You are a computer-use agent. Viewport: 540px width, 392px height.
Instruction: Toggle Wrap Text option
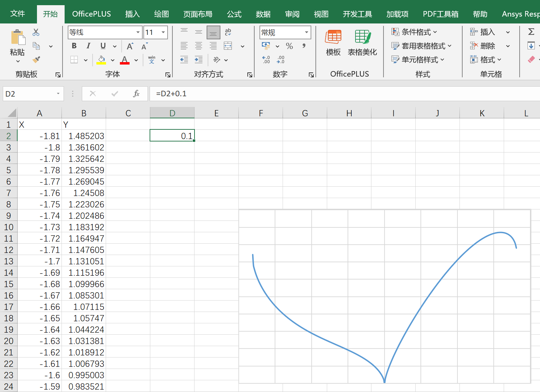point(228,32)
